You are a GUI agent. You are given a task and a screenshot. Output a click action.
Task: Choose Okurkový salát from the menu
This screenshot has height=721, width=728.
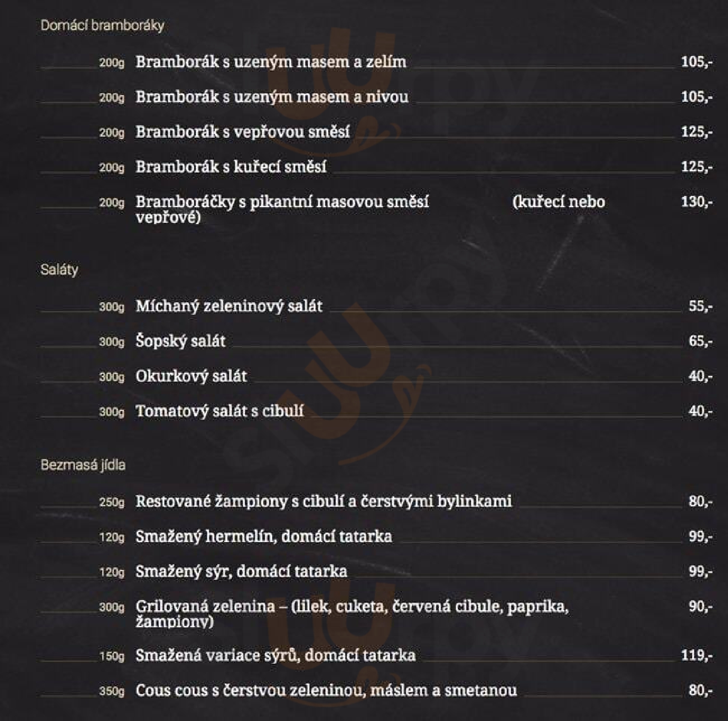tap(191, 376)
